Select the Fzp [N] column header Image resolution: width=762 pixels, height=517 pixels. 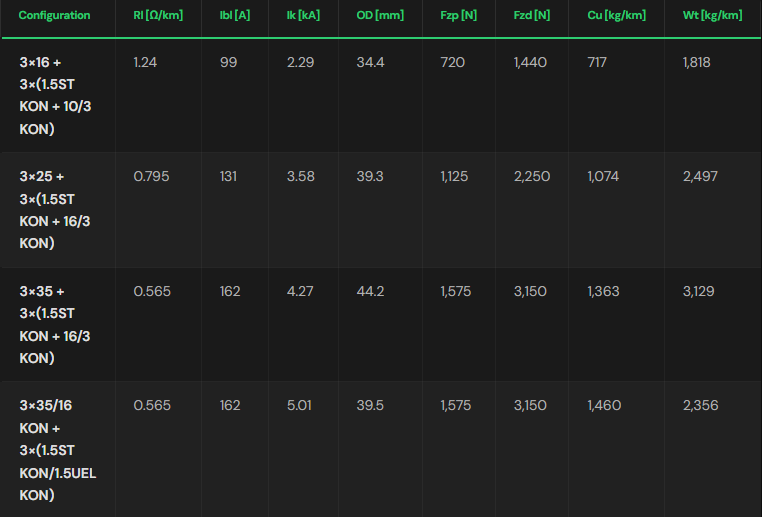click(458, 16)
